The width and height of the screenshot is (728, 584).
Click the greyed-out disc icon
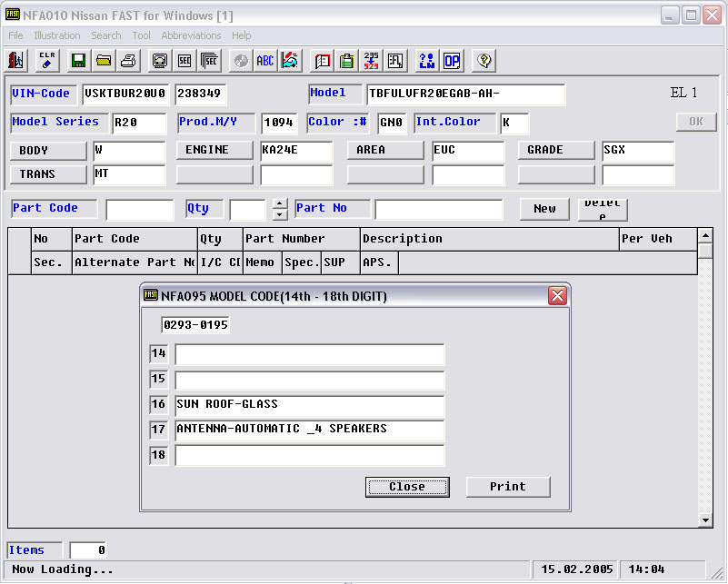point(241,61)
